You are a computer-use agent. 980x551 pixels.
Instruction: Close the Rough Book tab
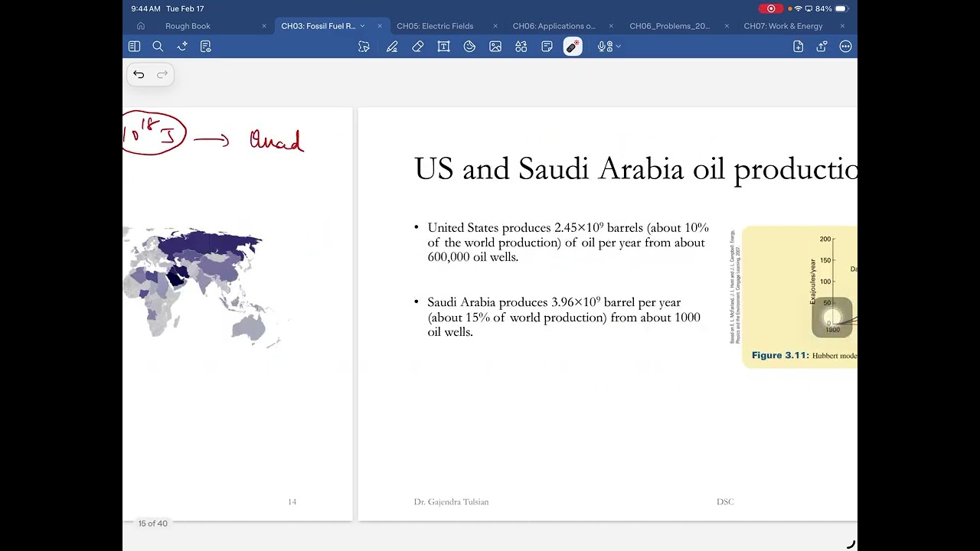pyautogui.click(x=264, y=26)
